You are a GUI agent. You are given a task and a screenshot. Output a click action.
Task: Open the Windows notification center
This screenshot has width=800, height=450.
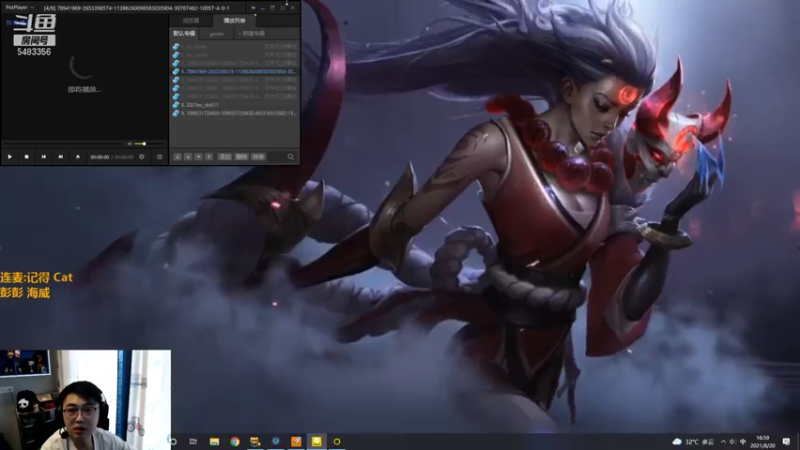coord(786,442)
